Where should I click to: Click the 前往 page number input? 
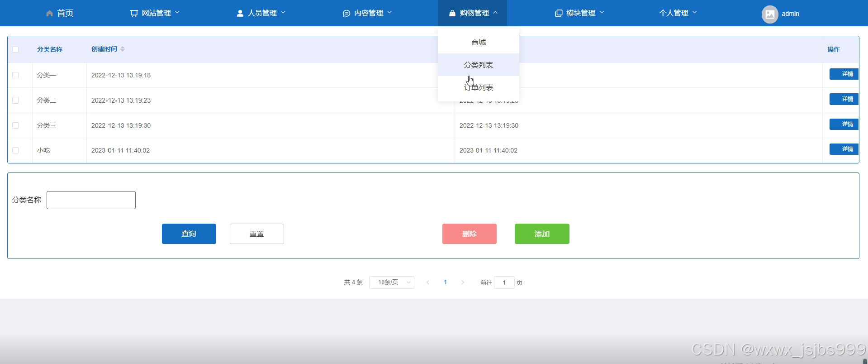tap(504, 283)
